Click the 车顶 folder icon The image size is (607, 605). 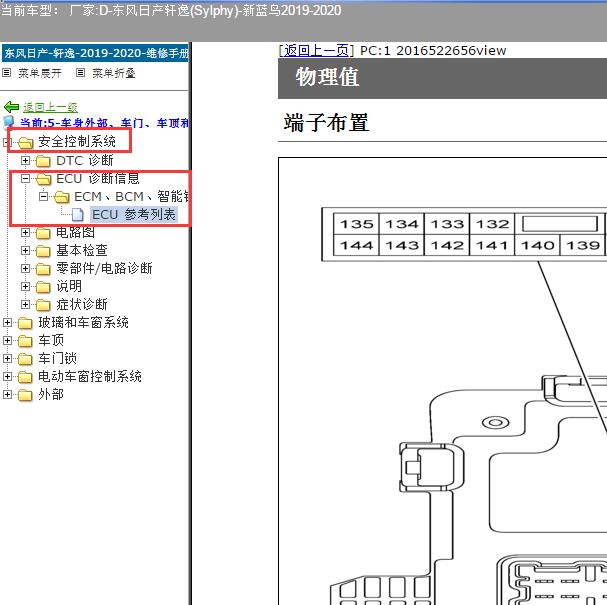point(25,341)
